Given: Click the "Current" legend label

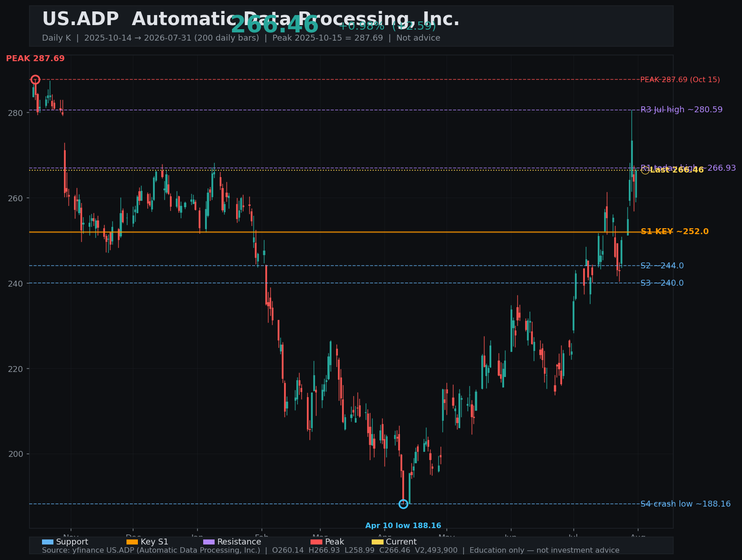Looking at the screenshot, I should tap(401, 542).
